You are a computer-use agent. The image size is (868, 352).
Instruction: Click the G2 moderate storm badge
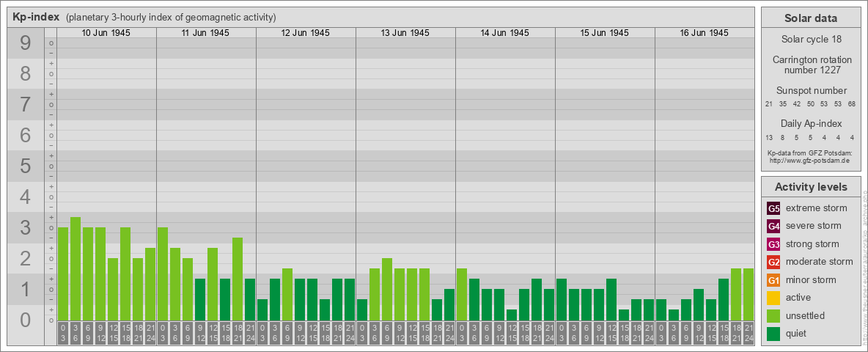(x=773, y=262)
